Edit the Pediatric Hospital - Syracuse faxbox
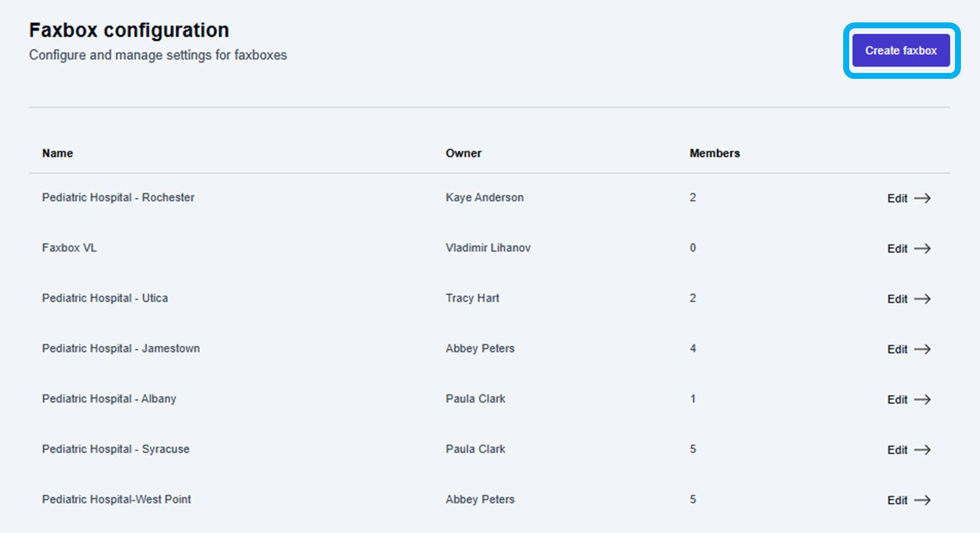This screenshot has width=980, height=533. (897, 450)
